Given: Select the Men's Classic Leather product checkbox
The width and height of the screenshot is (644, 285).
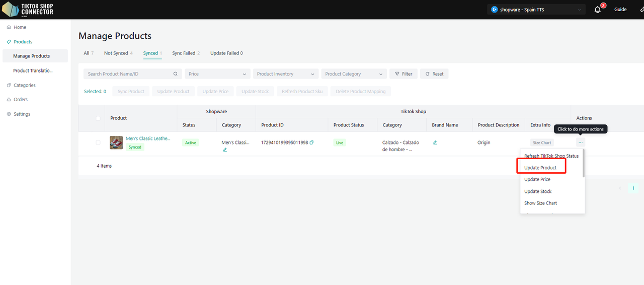Looking at the screenshot, I should click(98, 142).
